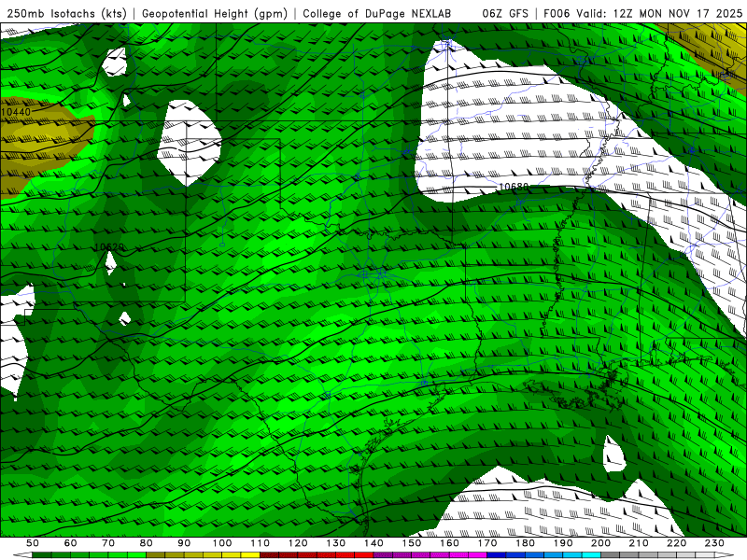Viewport: 747px width, 560px height.
Task: Click the 190 value on the color scale
Action: (x=563, y=543)
